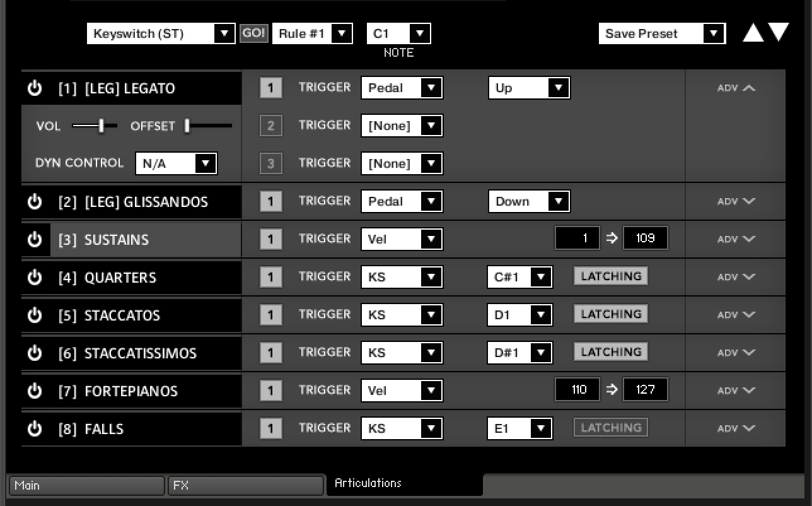Toggle the power icon for [2] GLISSANDOS
Viewport: 812px width, 506px height.
pyautogui.click(x=34, y=202)
